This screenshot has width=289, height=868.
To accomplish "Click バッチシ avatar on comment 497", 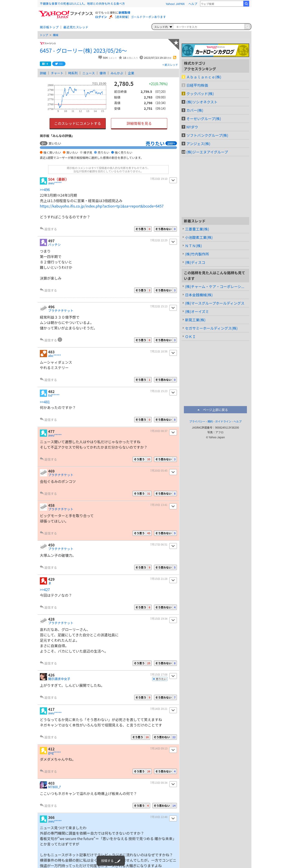I will 43,242.
